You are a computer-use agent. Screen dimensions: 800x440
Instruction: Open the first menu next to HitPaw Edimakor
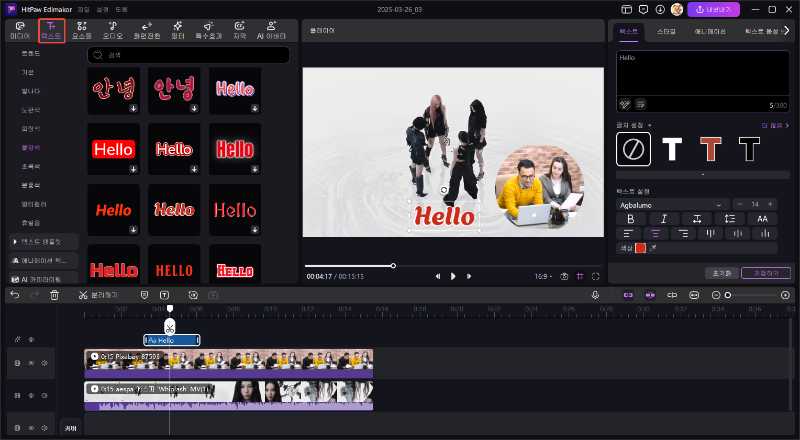pyautogui.click(x=83, y=10)
